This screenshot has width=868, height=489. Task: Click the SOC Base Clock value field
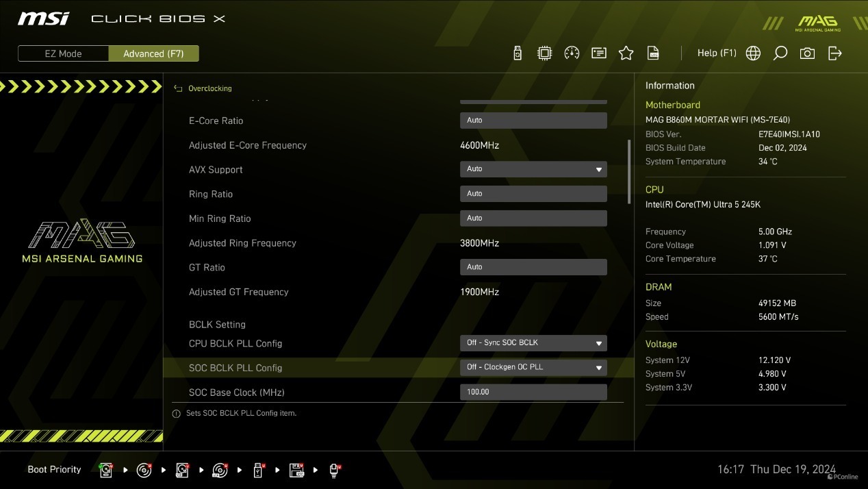(533, 392)
